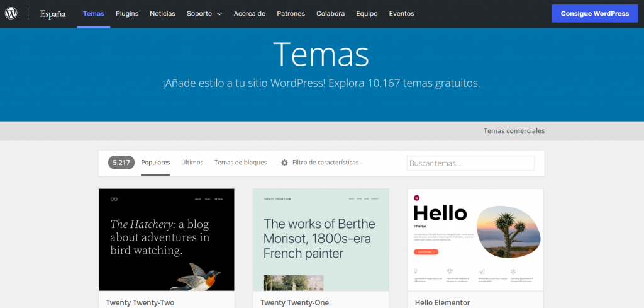The width and height of the screenshot is (644, 308).
Task: Open Filtro de características
Action: tap(325, 163)
